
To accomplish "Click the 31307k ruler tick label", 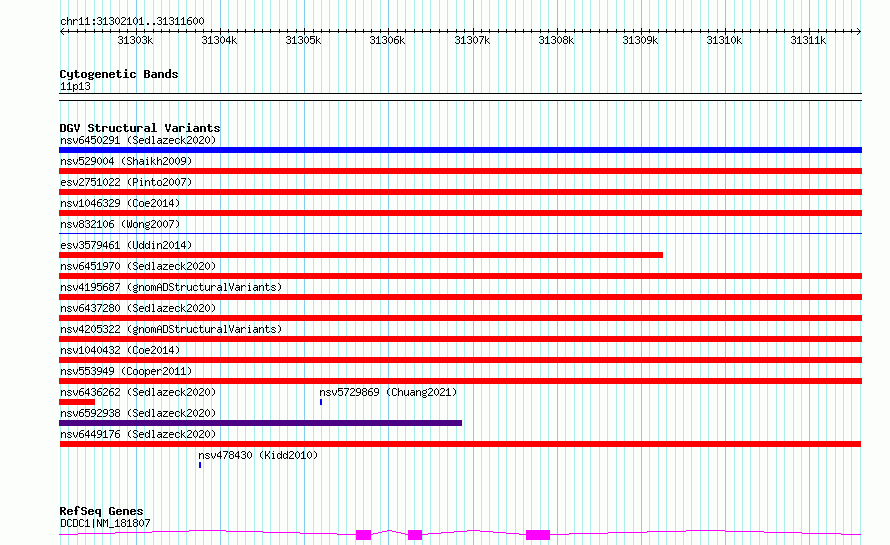I will pos(472,40).
